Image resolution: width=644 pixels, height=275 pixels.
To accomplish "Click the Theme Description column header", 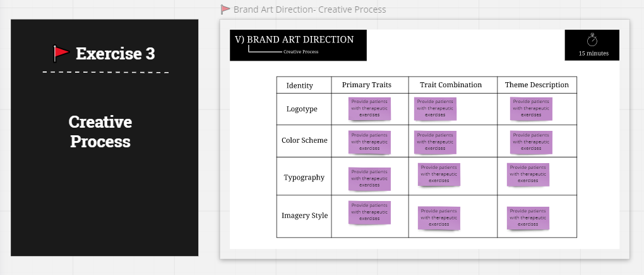I will tap(537, 85).
